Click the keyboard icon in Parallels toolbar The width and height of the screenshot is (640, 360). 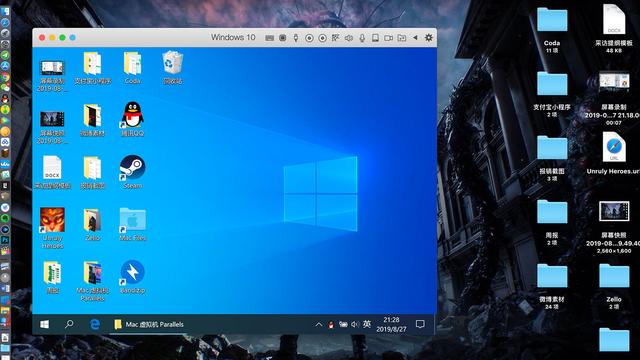(x=269, y=38)
